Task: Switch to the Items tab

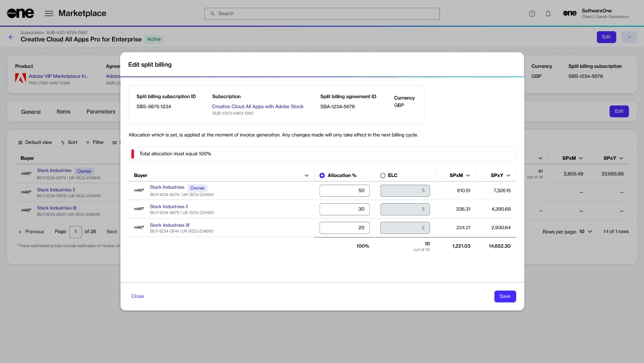Action: [x=63, y=112]
